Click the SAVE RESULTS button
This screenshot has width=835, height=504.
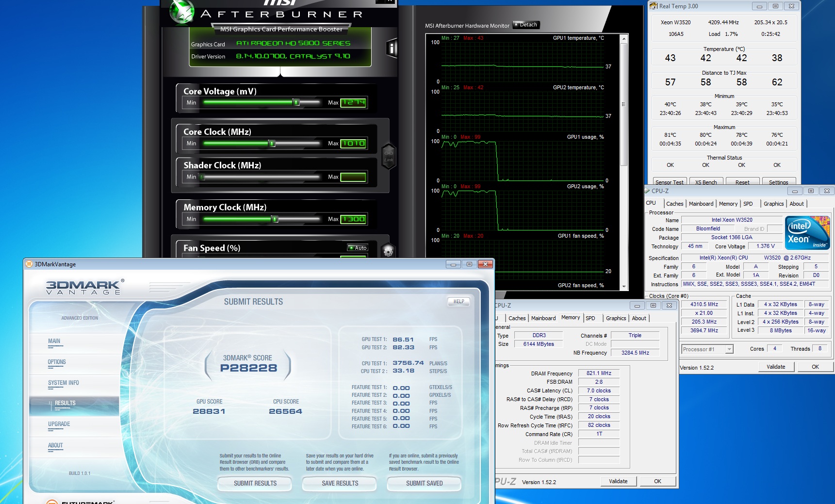(340, 483)
